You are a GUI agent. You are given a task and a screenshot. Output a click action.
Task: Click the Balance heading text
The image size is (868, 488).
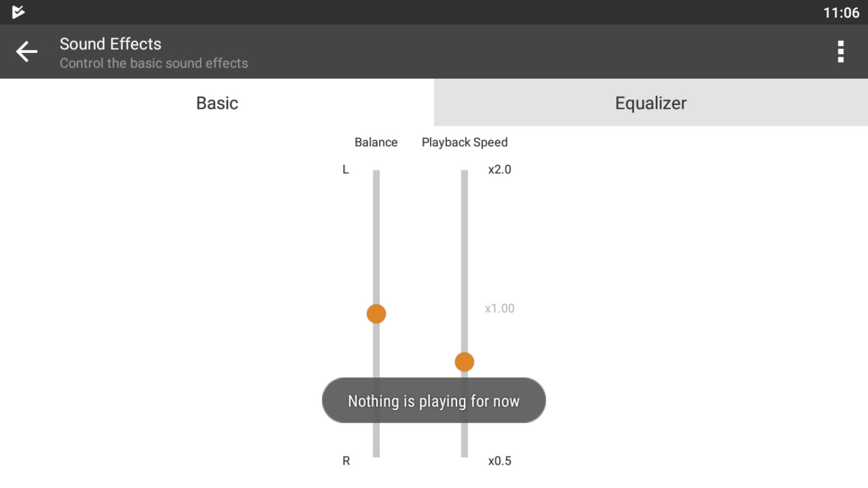pos(376,142)
